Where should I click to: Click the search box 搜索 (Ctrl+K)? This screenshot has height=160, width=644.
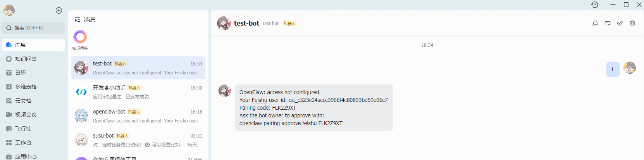tap(33, 28)
